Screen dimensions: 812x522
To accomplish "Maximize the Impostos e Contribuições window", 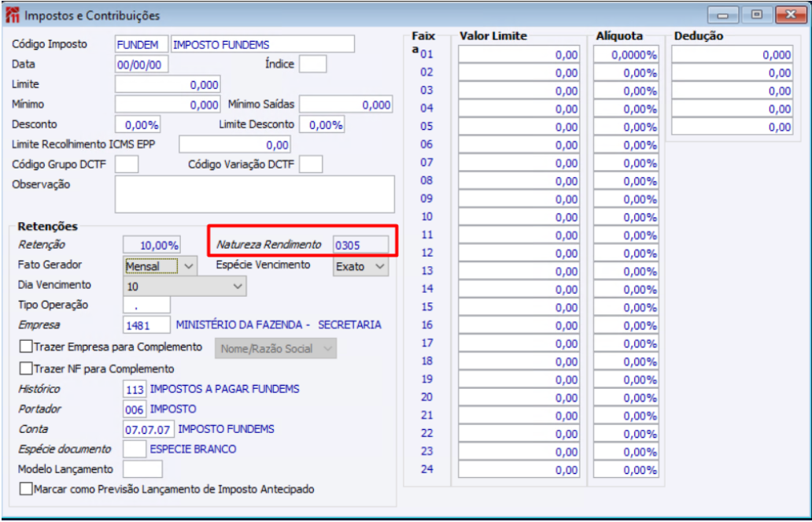I will point(756,15).
